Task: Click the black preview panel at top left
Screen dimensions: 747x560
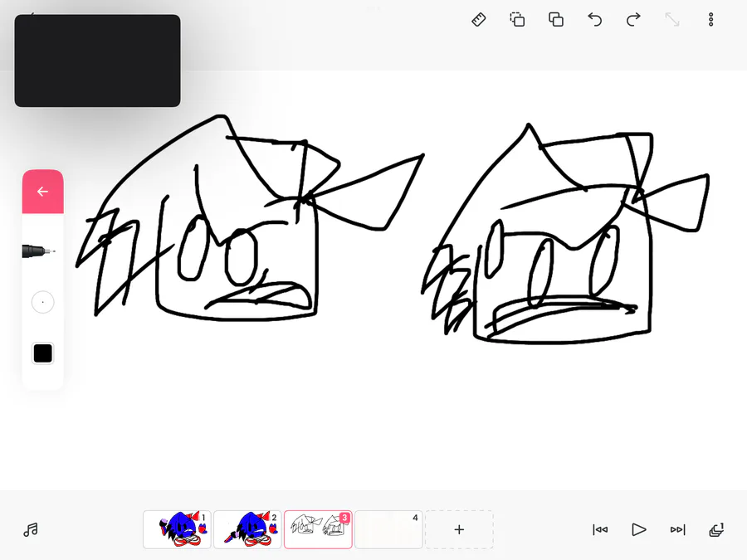Action: (x=98, y=61)
